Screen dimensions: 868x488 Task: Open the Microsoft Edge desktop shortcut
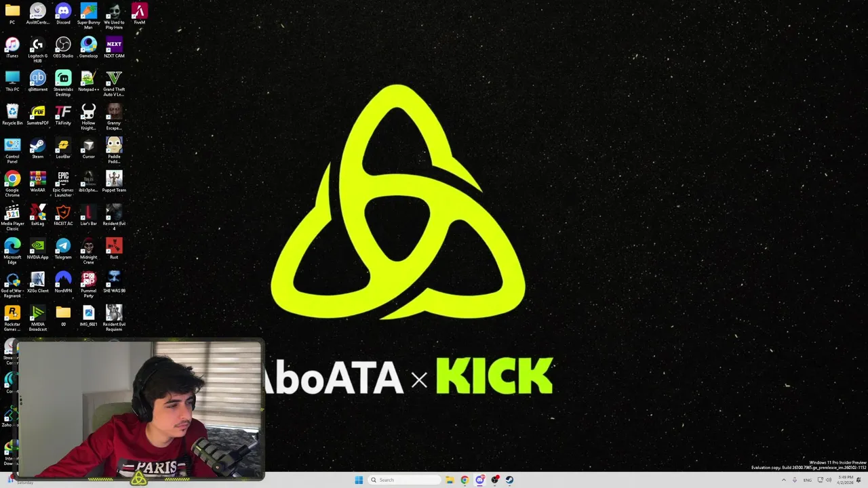coord(12,251)
